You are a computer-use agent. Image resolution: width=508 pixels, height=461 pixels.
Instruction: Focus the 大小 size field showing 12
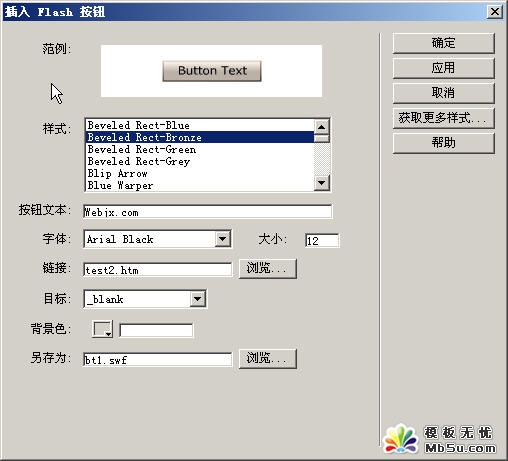pos(322,240)
